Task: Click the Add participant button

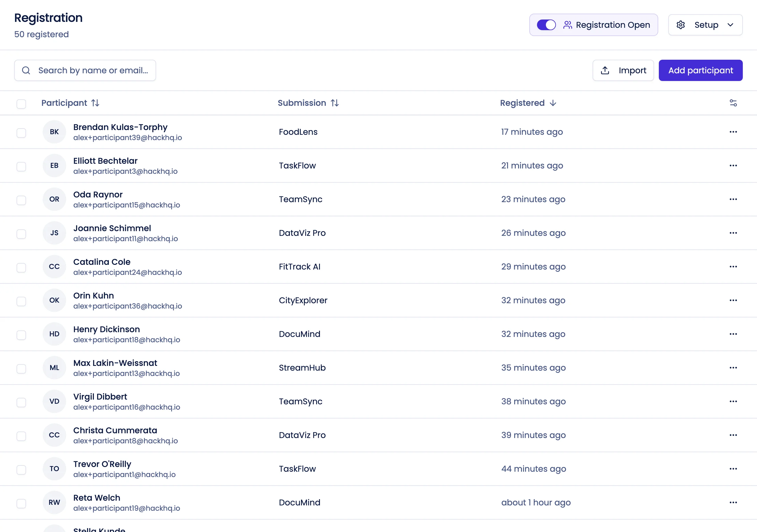Action: 701,70
